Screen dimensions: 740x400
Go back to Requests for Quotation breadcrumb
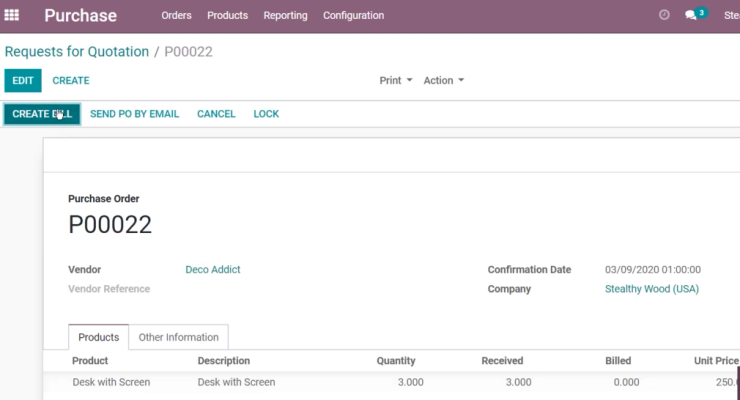click(77, 51)
